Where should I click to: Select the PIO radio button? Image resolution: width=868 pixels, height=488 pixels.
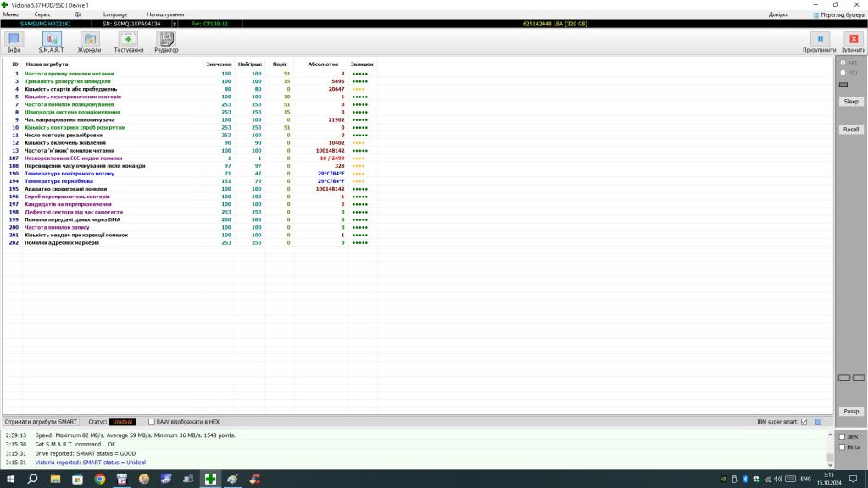[843, 73]
